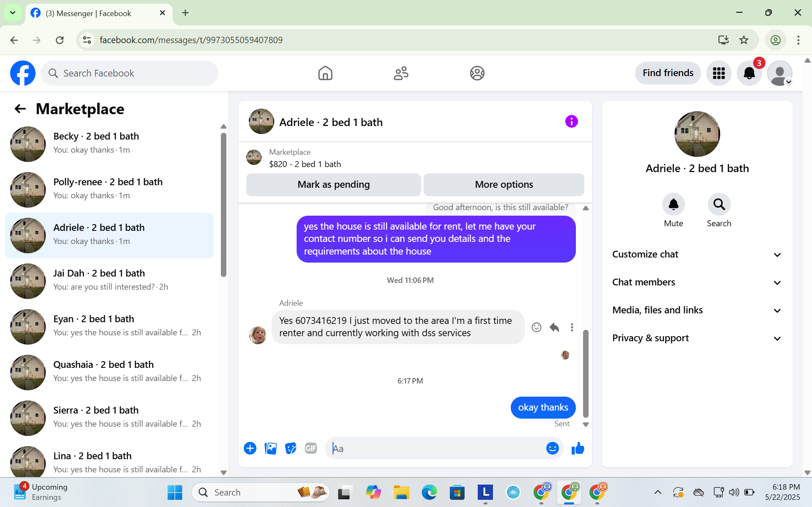
Task: Open the browser tab search dropdown
Action: [x=13, y=13]
